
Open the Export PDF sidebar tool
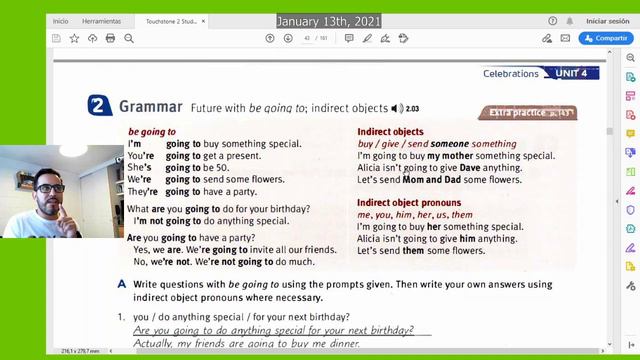[631, 77]
